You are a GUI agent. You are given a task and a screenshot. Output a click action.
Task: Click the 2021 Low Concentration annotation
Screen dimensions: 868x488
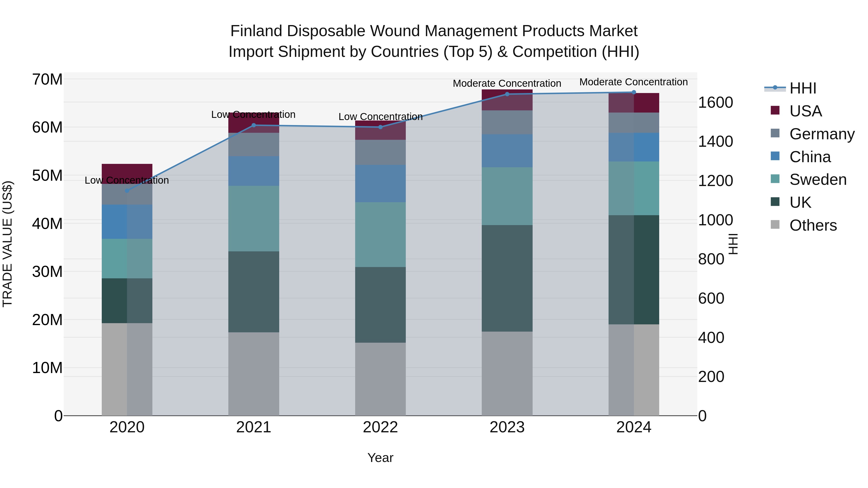[253, 114]
